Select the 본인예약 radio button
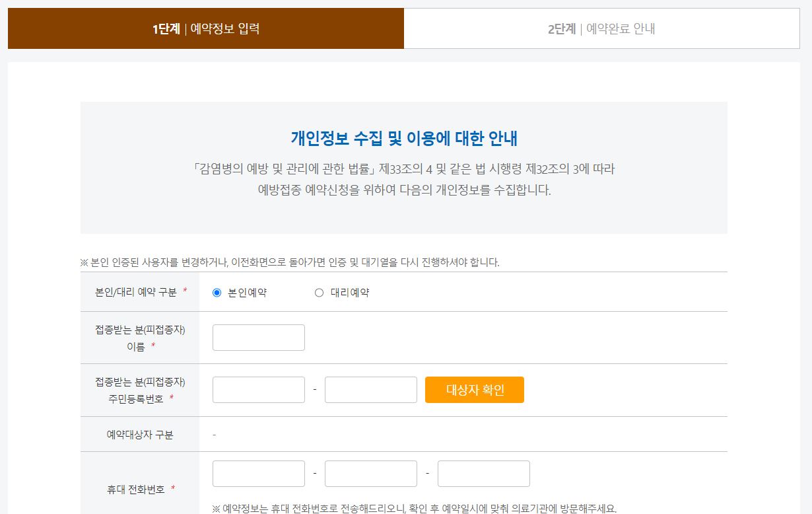 (217, 293)
